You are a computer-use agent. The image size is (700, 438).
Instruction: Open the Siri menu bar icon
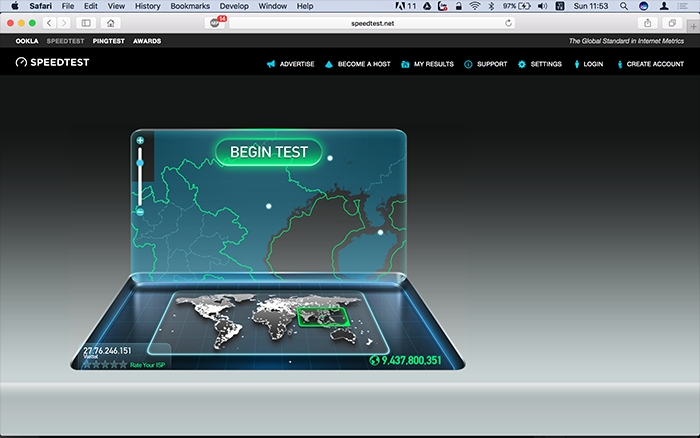click(643, 6)
